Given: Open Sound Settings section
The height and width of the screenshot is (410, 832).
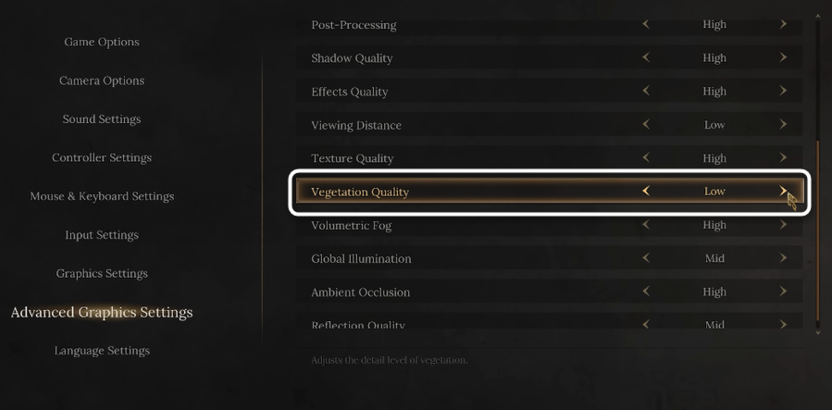Looking at the screenshot, I should click(102, 119).
